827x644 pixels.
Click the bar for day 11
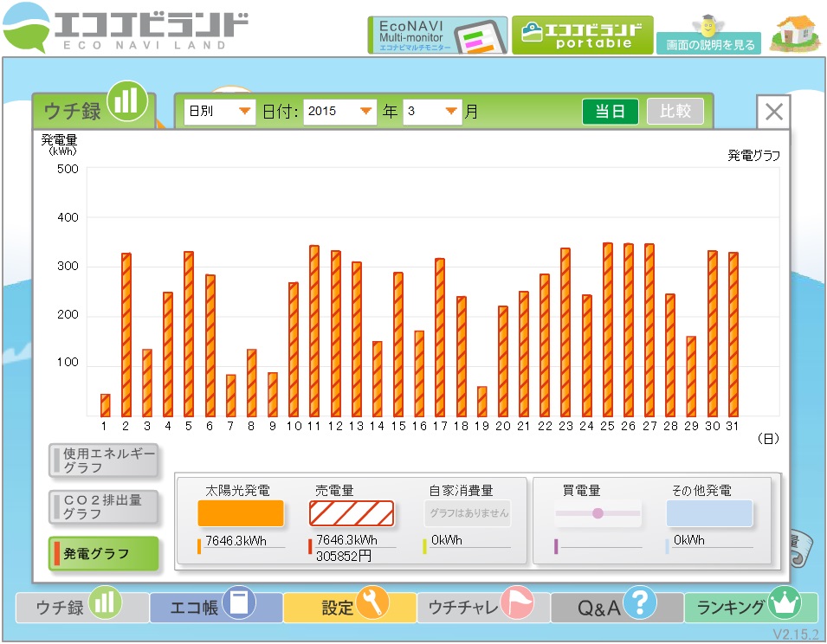point(314,331)
